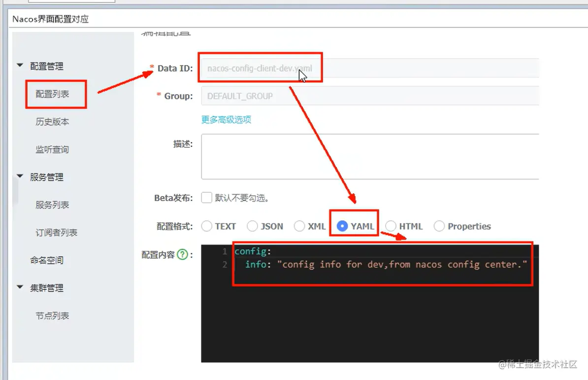Click the '默认不要勾选。' label text
This screenshot has width=588, height=380.
coord(242,198)
